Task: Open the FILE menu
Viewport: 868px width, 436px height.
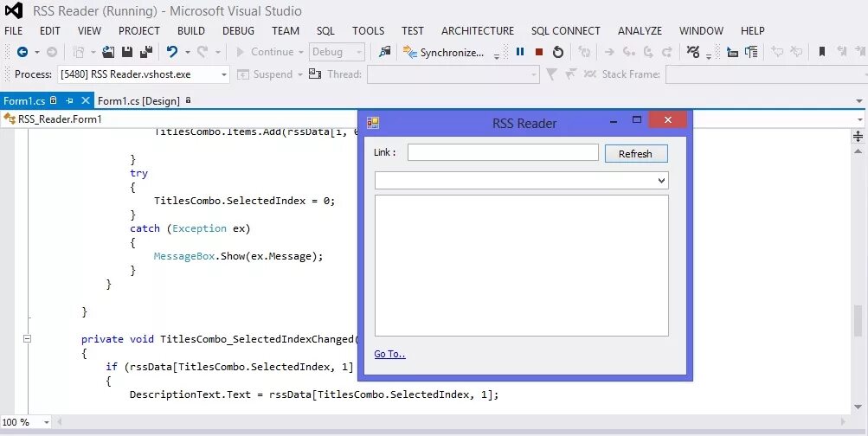Action: pyautogui.click(x=13, y=31)
